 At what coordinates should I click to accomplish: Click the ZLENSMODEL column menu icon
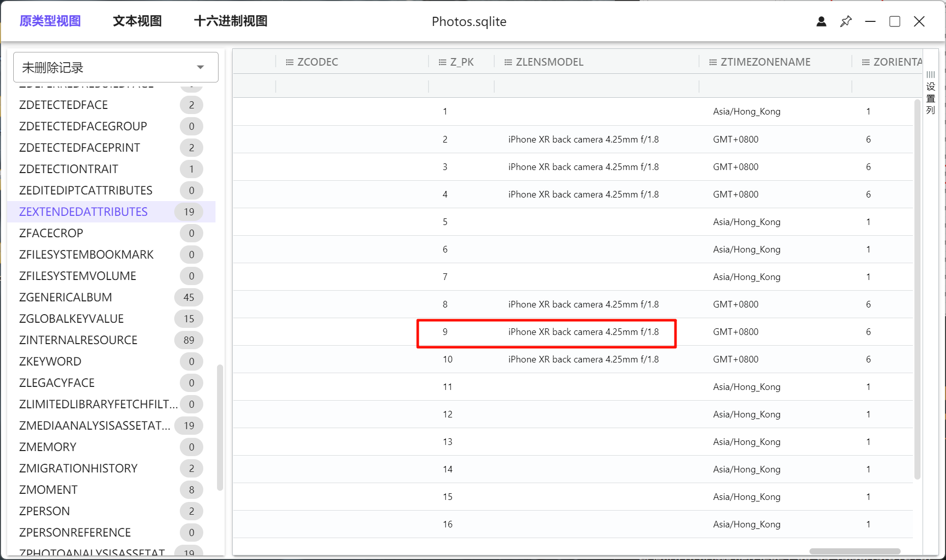pyautogui.click(x=508, y=62)
